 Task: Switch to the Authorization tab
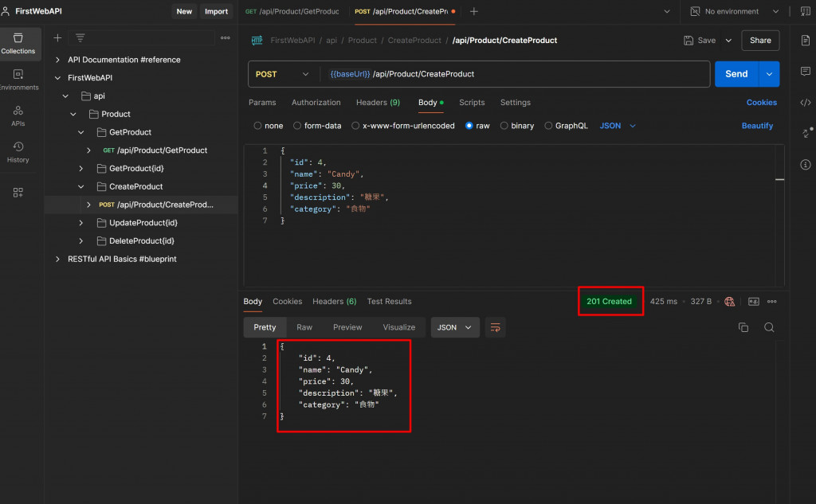click(x=316, y=103)
